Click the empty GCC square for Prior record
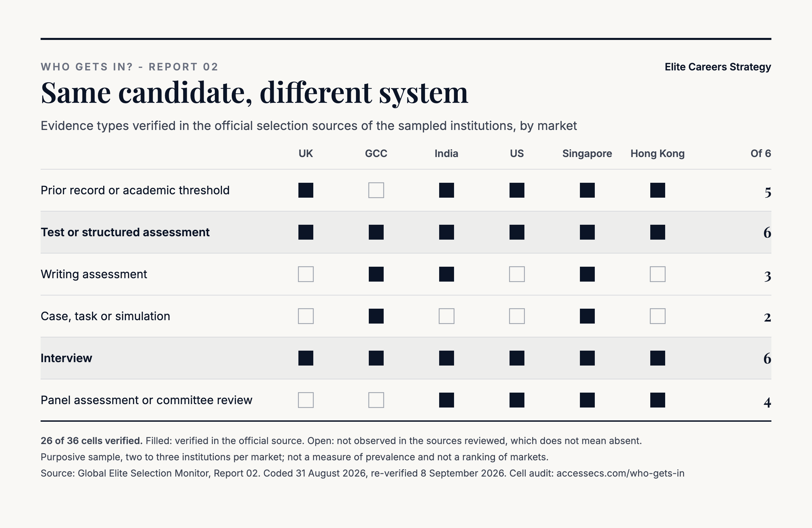812x528 pixels. pos(376,190)
